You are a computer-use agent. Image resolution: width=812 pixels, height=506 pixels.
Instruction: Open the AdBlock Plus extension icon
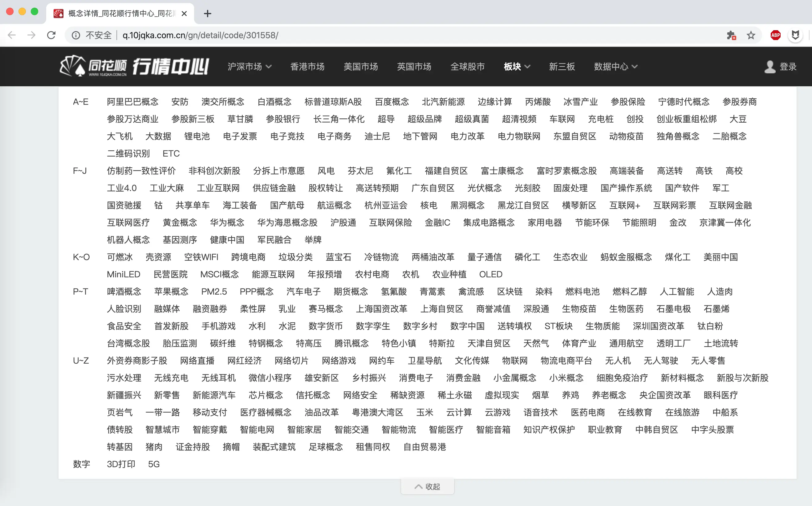coord(775,35)
